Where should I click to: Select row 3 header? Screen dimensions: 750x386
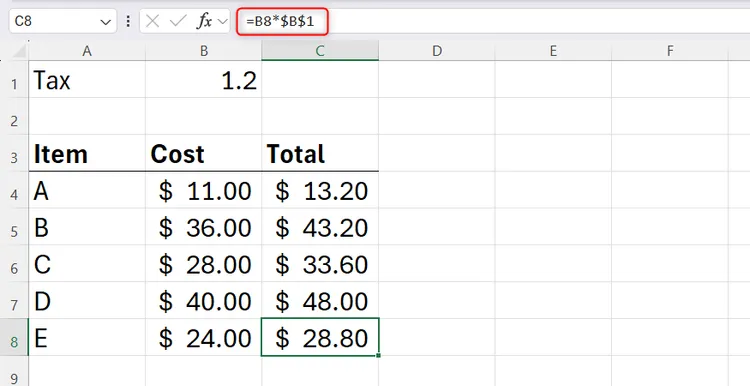[x=14, y=153]
